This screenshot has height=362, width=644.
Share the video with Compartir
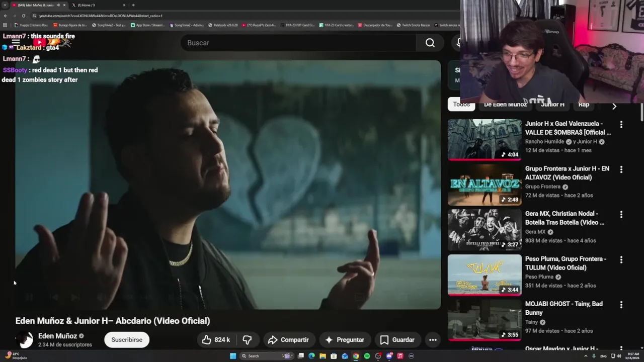click(x=289, y=340)
